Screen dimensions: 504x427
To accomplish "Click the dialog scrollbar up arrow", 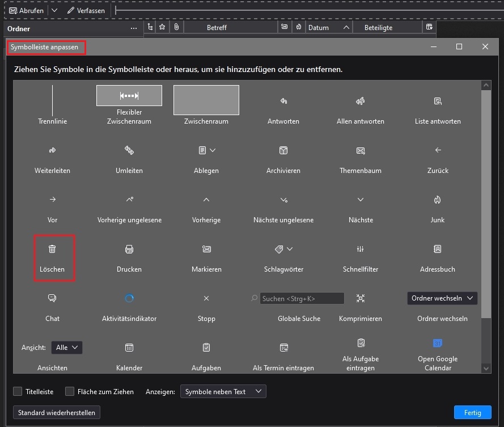I will [x=486, y=85].
